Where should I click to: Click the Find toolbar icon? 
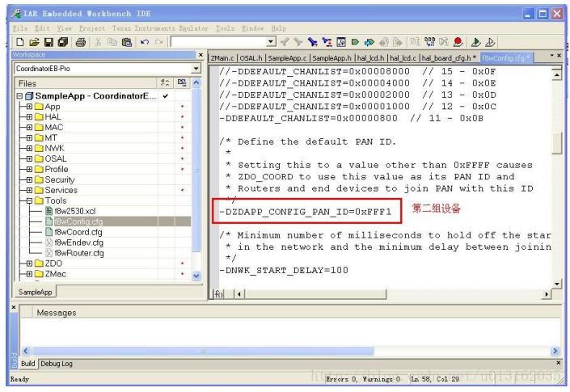click(x=312, y=42)
